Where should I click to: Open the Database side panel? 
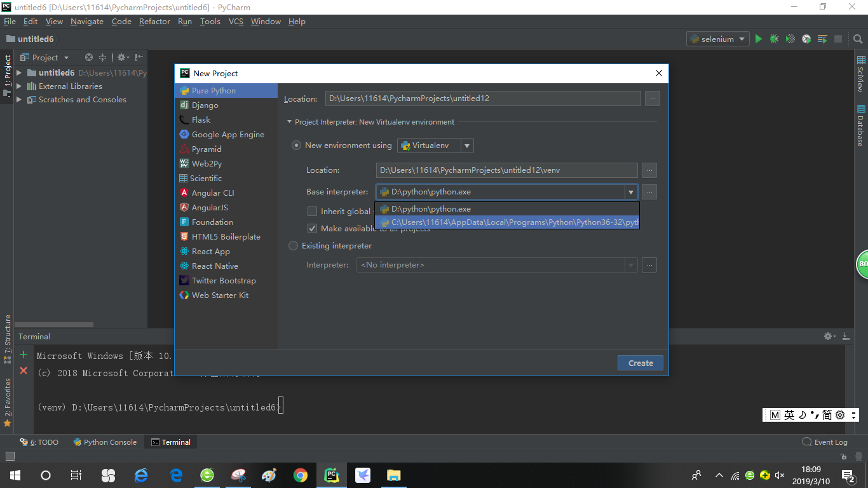point(861,126)
